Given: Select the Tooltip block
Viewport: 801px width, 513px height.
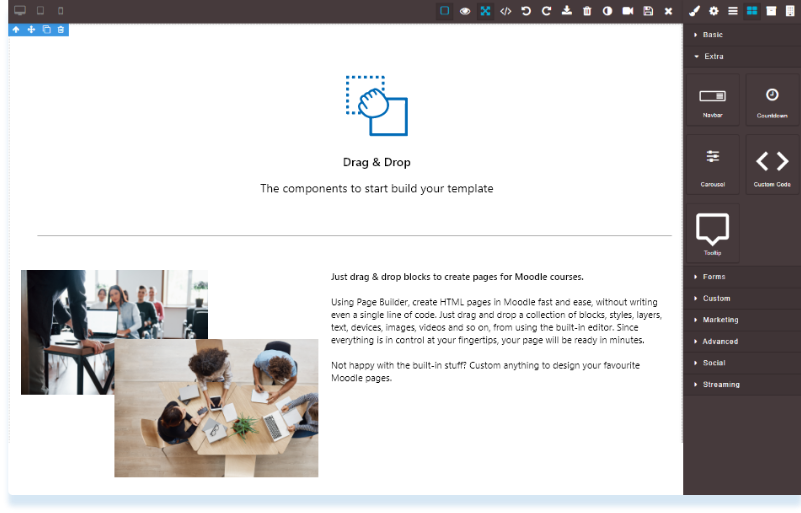Looking at the screenshot, I should [x=713, y=234].
